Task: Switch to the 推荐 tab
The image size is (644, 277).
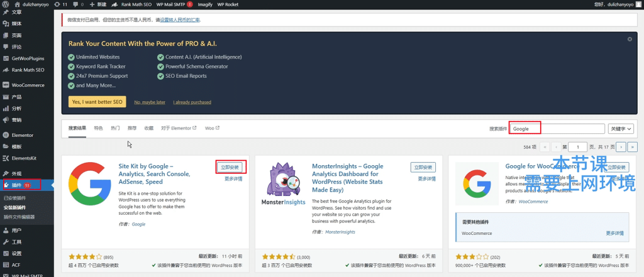Action: (x=132, y=128)
